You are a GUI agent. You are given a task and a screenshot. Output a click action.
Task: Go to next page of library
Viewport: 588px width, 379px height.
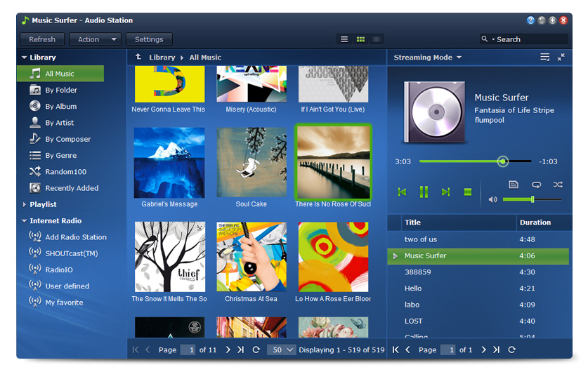point(228,350)
